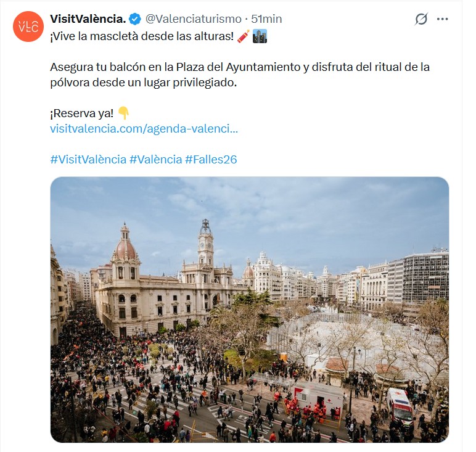The height and width of the screenshot is (452, 476).
Task: Click the "¡Reserva ya!" text
Action: pos(81,113)
